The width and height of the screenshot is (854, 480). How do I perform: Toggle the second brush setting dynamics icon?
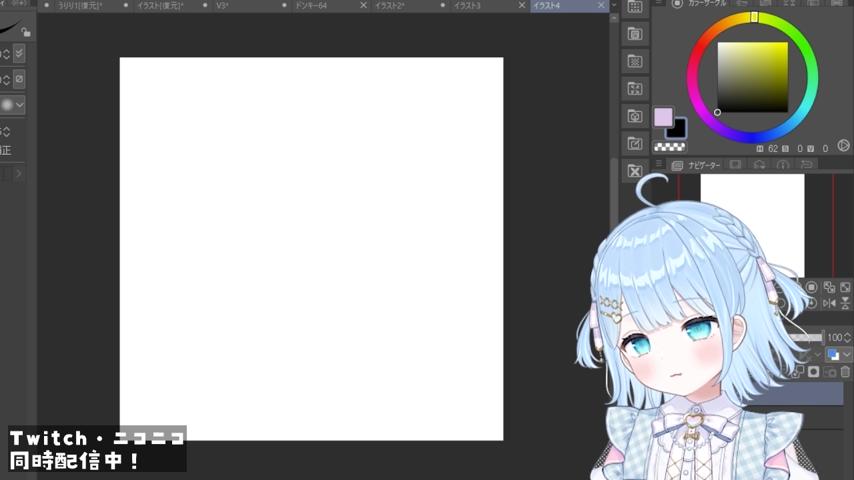coord(19,79)
